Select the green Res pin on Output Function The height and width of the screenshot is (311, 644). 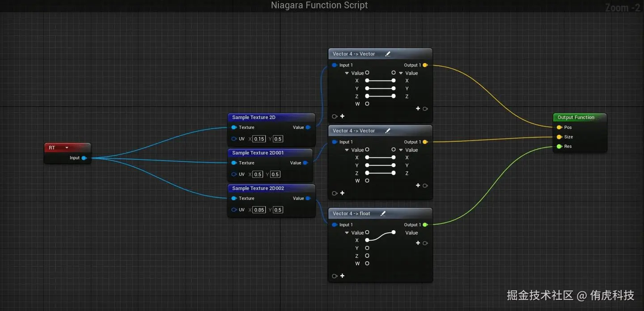click(x=559, y=147)
